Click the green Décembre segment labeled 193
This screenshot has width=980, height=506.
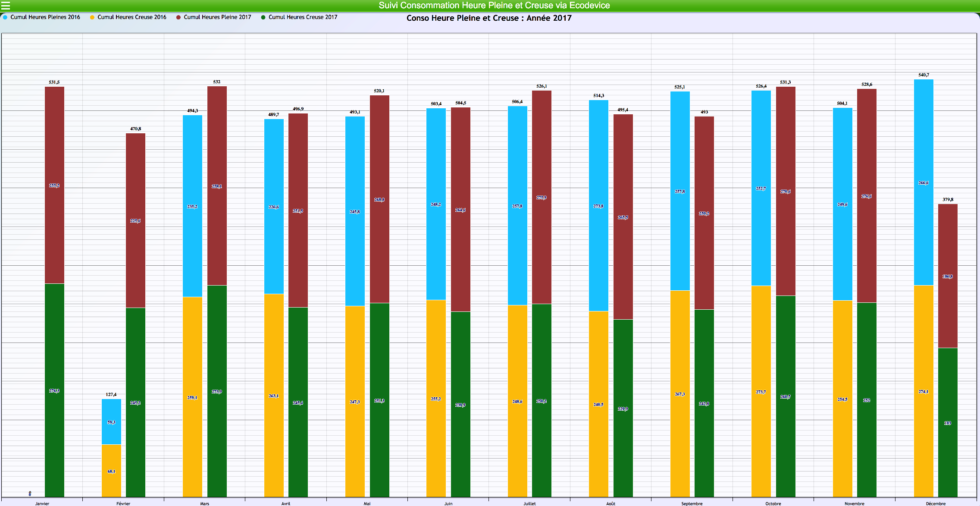pos(948,423)
